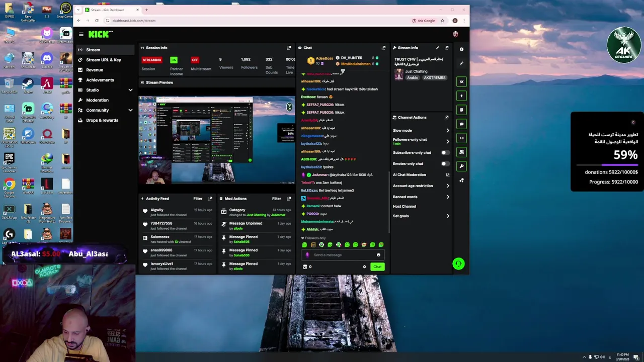Click the stream preview video

(216, 140)
